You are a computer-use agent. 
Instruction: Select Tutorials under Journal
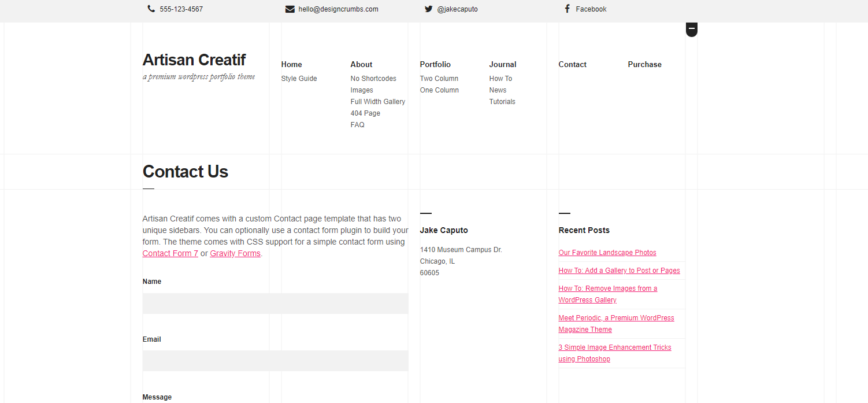pyautogui.click(x=502, y=102)
